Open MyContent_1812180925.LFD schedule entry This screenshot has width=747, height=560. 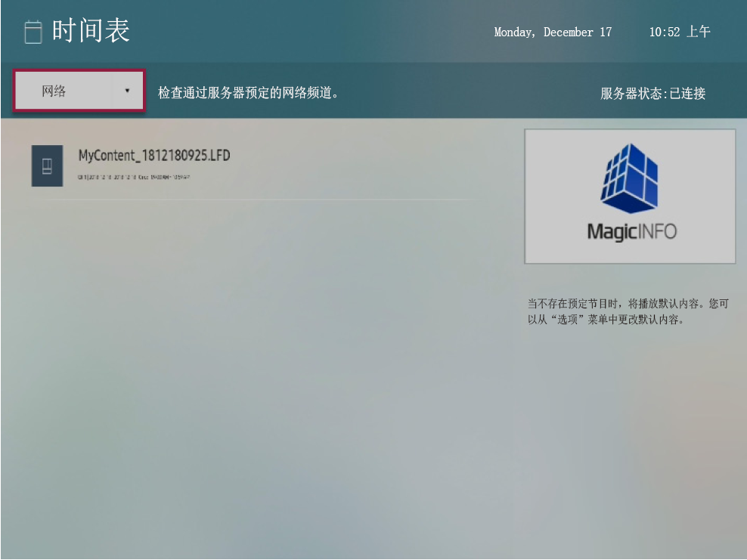[x=154, y=156]
